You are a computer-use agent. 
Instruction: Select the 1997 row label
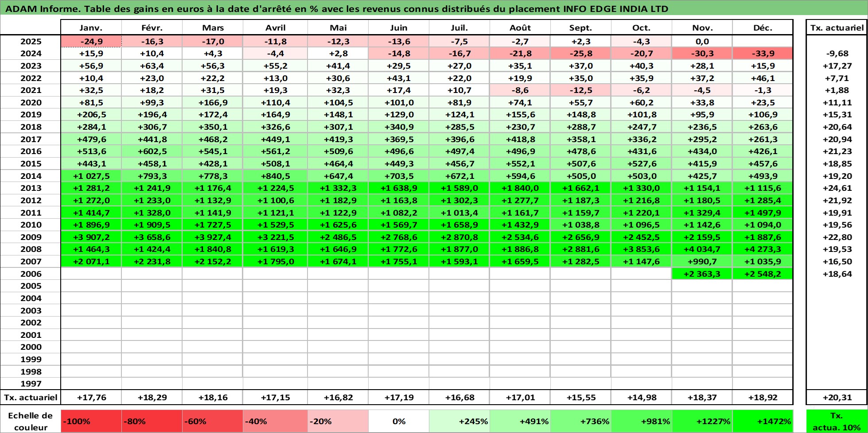(31, 384)
